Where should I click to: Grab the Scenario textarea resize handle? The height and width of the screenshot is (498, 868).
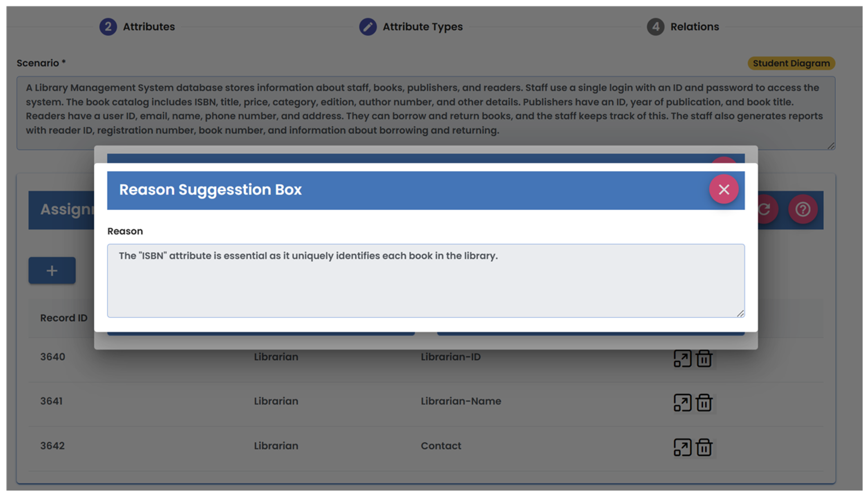pyautogui.click(x=831, y=146)
